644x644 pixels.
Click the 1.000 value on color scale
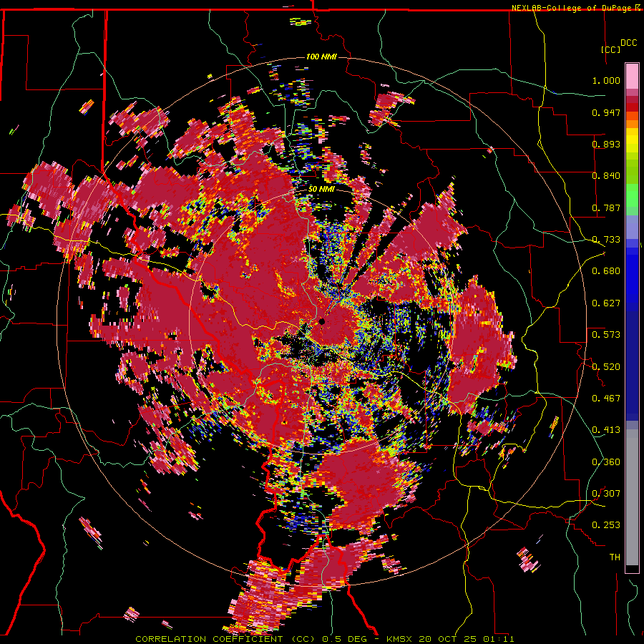(606, 80)
